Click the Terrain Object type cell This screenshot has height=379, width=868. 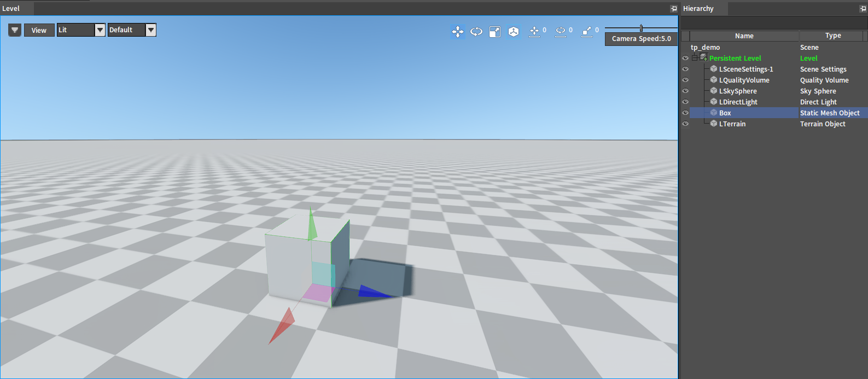coord(823,124)
